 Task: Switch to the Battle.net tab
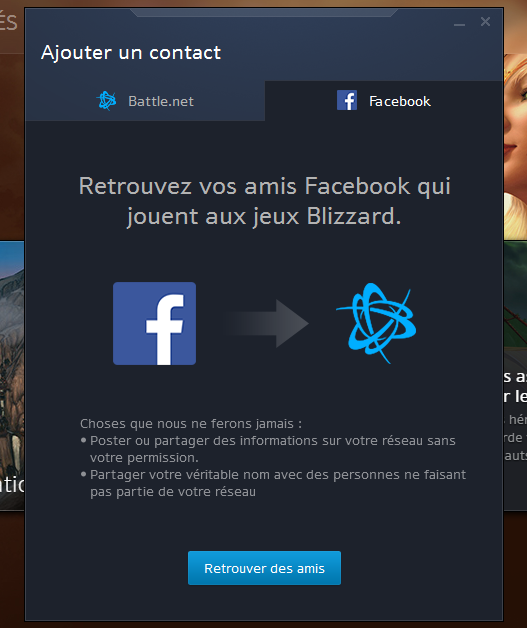(145, 101)
